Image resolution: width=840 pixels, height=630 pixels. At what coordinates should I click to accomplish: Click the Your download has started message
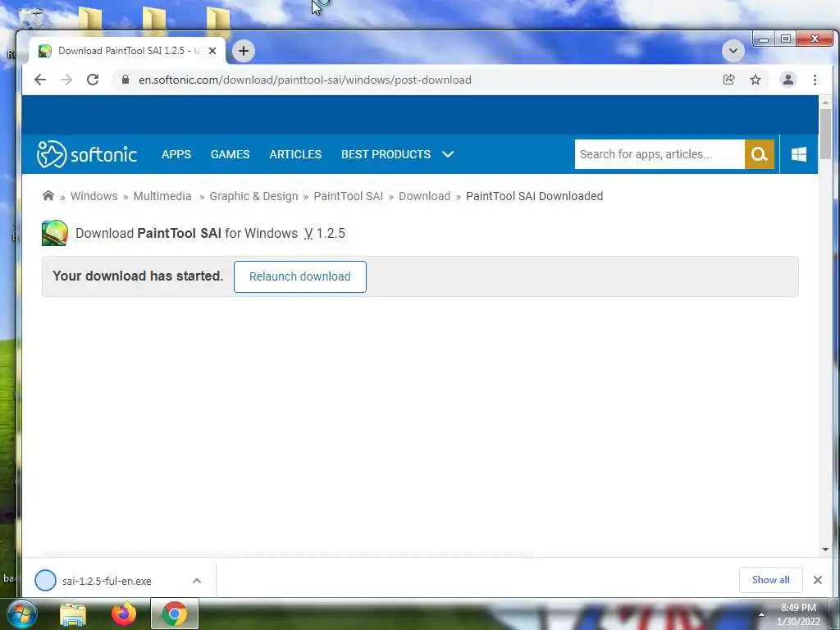click(x=138, y=276)
